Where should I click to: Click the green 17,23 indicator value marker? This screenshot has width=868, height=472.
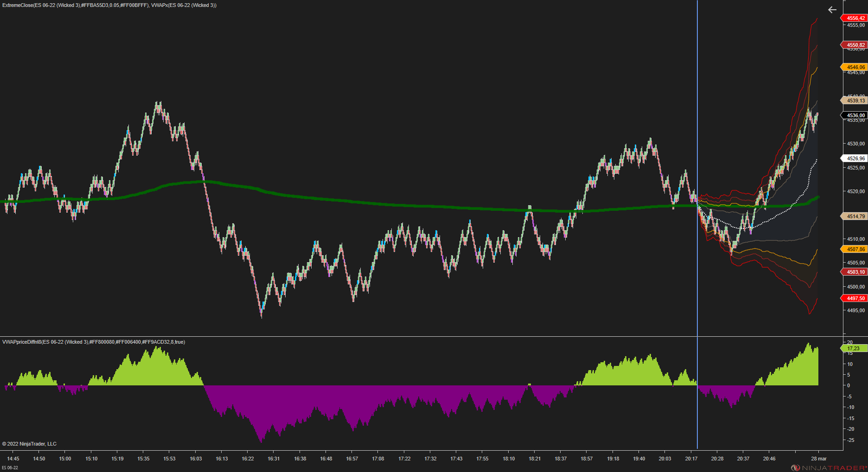(855, 348)
